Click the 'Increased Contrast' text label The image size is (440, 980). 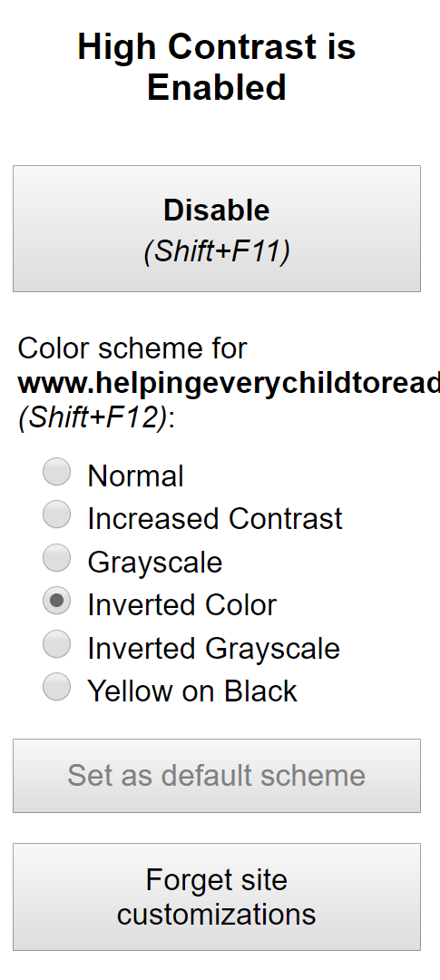(x=215, y=519)
